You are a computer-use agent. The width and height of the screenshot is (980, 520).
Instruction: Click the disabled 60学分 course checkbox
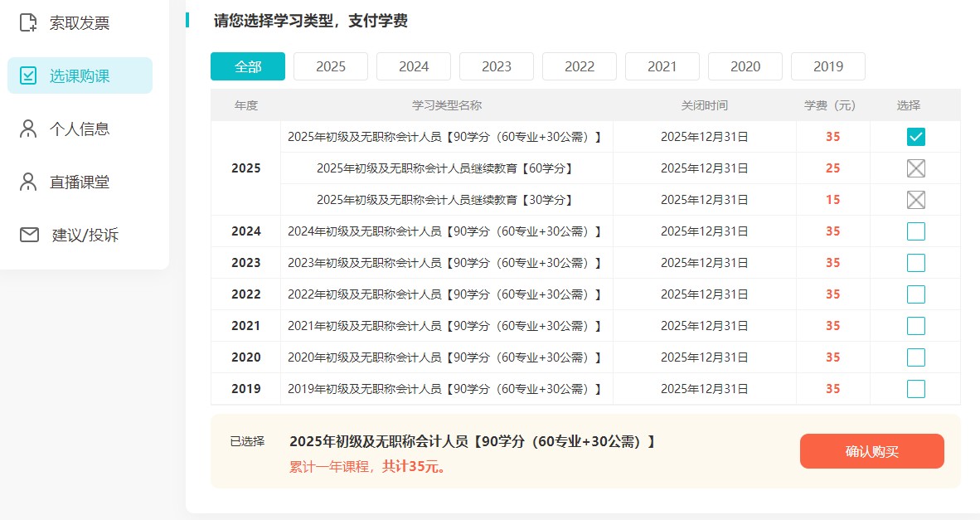coord(915,168)
